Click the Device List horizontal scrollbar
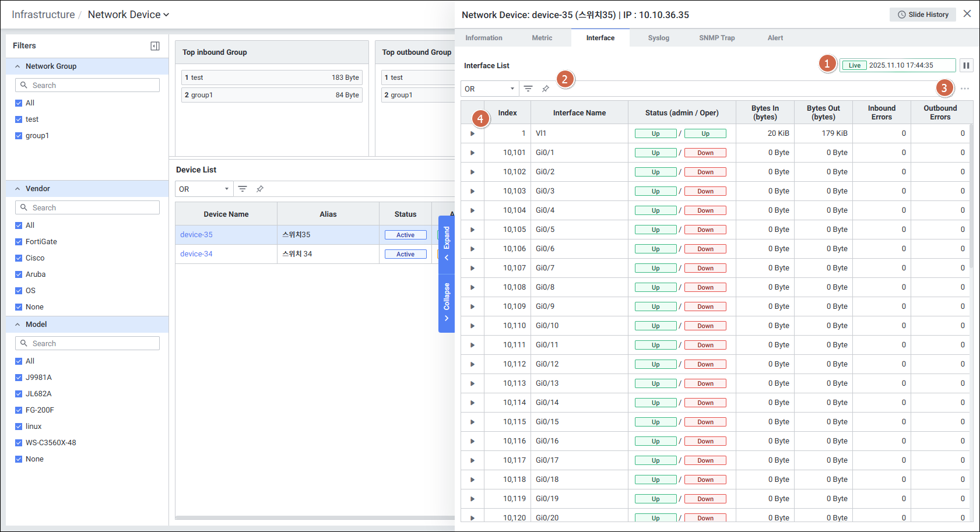980x532 pixels. [315, 517]
